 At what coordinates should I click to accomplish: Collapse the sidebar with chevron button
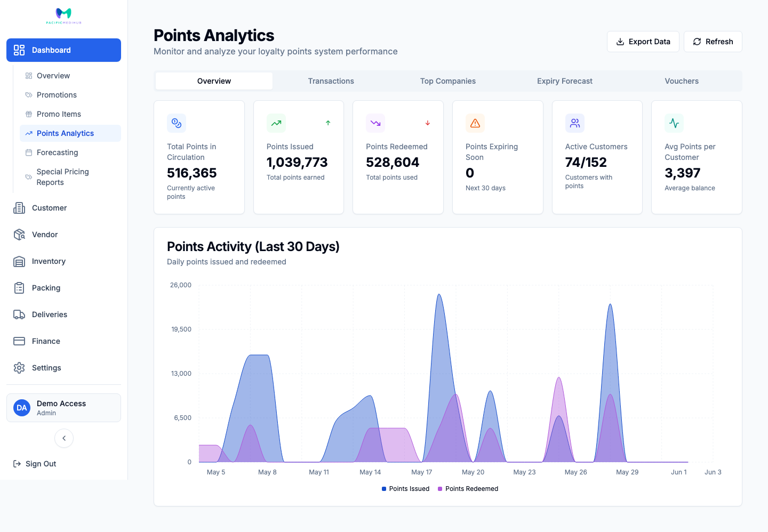(64, 438)
